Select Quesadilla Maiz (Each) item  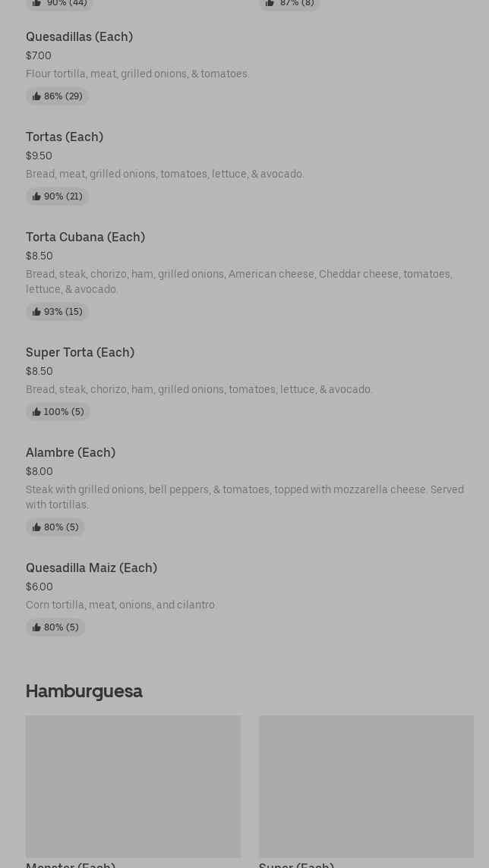coord(91,568)
